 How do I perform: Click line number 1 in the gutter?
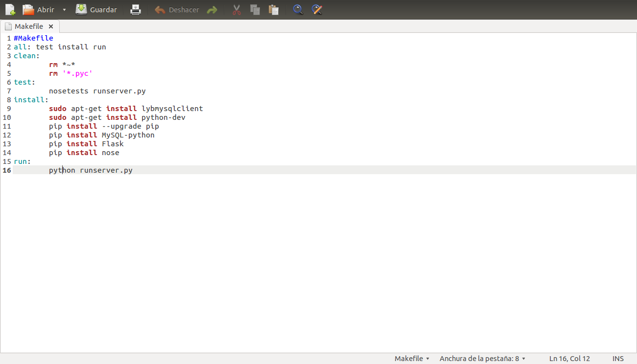(8, 38)
